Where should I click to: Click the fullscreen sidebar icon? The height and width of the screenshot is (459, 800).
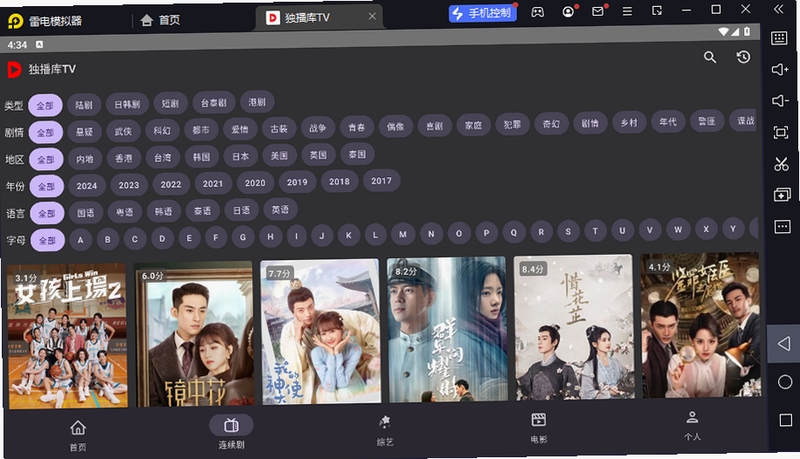click(x=781, y=133)
